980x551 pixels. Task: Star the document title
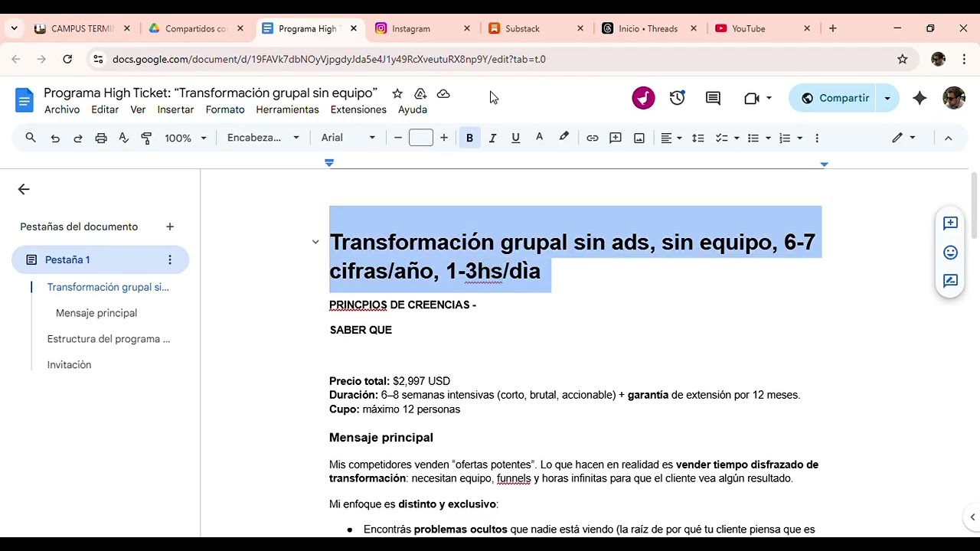(x=397, y=93)
